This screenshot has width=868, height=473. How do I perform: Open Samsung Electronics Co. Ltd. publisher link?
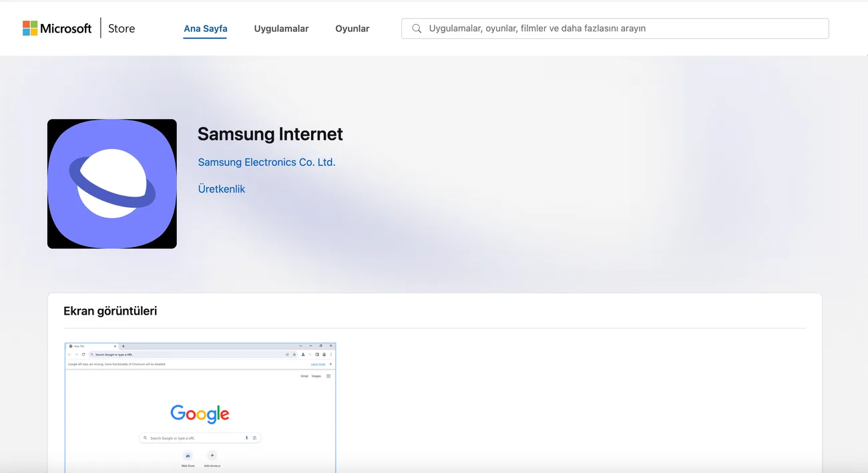266,162
